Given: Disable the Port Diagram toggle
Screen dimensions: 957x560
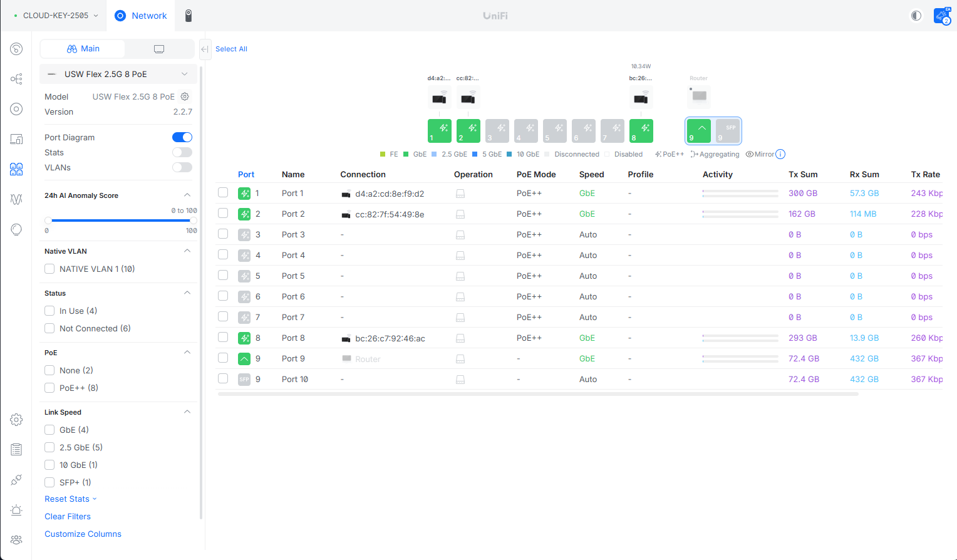Looking at the screenshot, I should click(182, 137).
